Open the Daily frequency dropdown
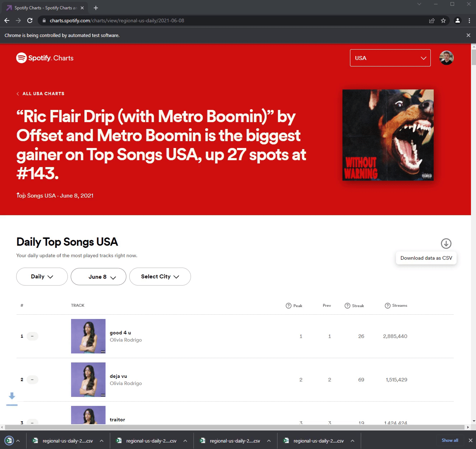The height and width of the screenshot is (449, 476). pyautogui.click(x=42, y=277)
